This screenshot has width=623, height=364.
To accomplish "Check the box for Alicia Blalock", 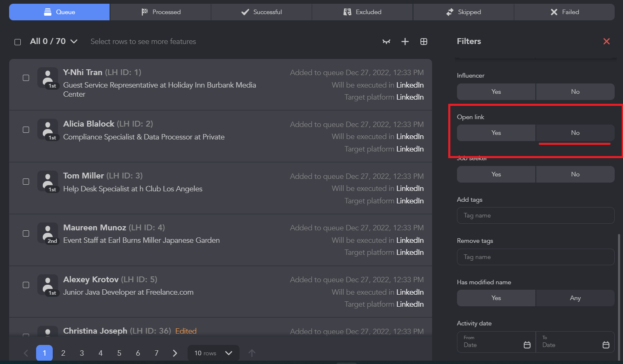I will click(x=26, y=129).
